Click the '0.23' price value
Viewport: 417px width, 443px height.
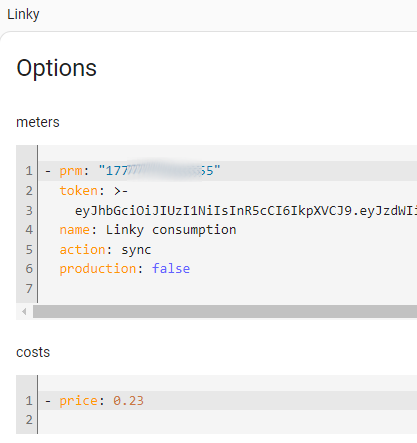click(128, 401)
